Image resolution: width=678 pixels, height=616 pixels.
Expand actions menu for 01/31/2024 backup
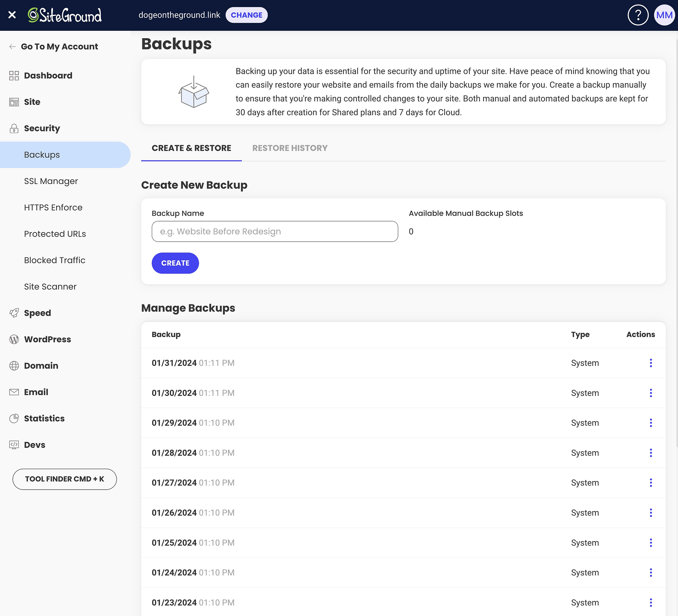pyautogui.click(x=651, y=363)
